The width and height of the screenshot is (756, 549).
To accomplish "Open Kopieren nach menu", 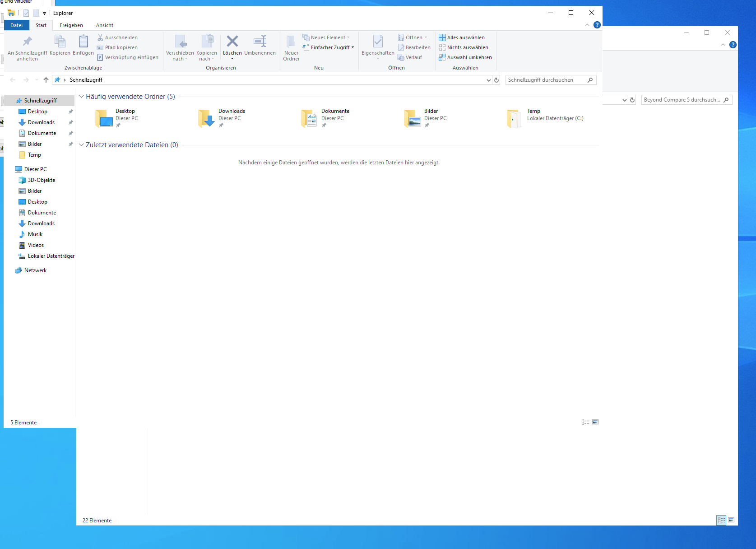I will coord(207,48).
